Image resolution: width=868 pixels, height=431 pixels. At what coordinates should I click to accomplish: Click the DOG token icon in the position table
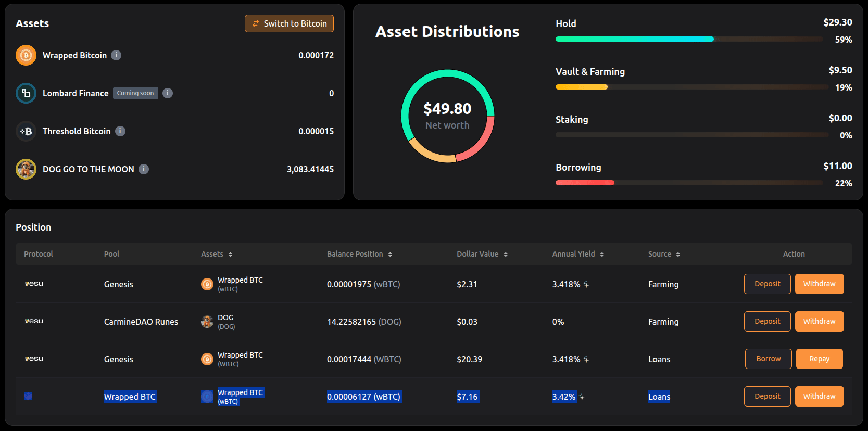click(207, 322)
